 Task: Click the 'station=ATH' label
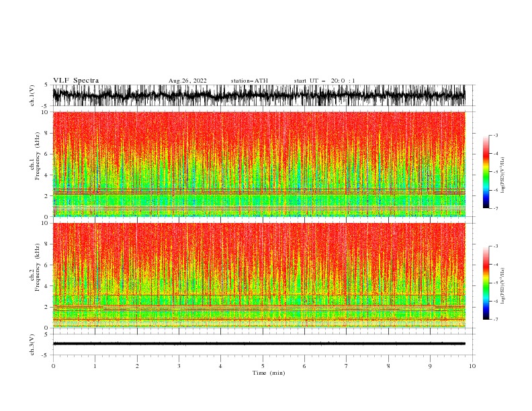(x=249, y=81)
